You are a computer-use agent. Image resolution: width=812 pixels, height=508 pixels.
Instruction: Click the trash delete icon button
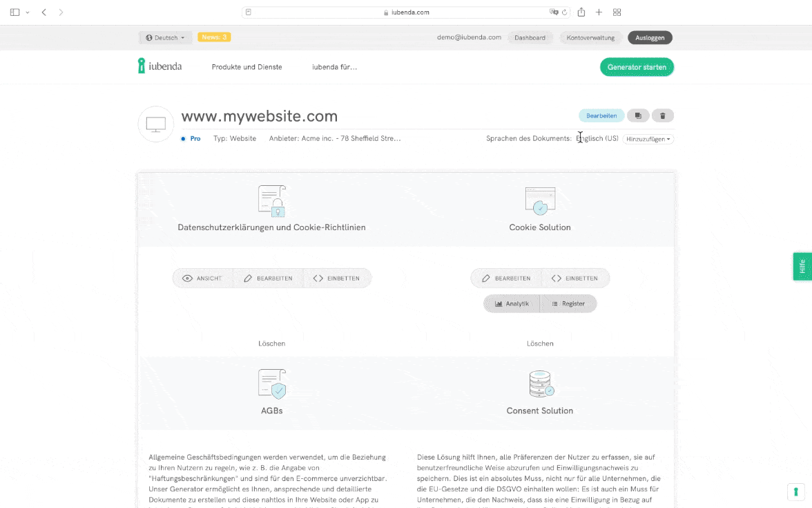click(663, 116)
